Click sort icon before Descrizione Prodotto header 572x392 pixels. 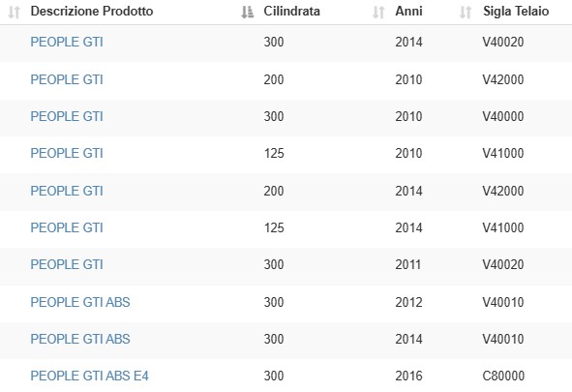click(14, 12)
